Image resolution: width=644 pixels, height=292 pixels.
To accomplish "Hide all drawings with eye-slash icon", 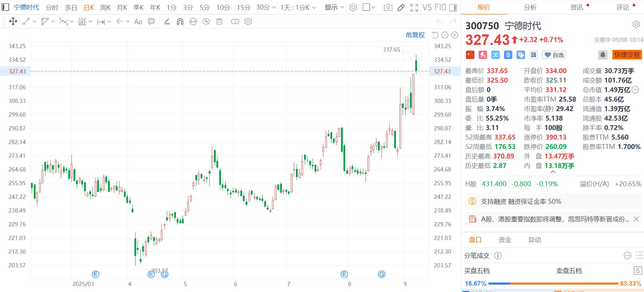I will tap(206, 21).
